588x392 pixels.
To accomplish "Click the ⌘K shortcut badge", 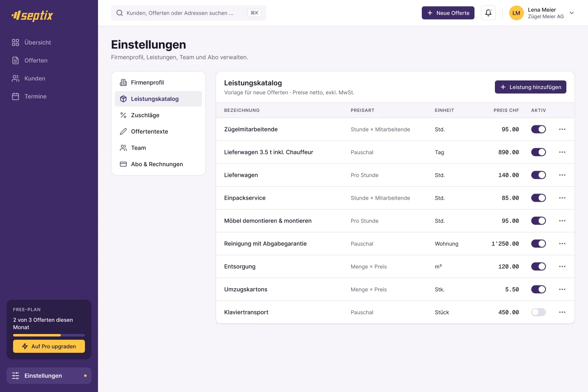I will [254, 13].
